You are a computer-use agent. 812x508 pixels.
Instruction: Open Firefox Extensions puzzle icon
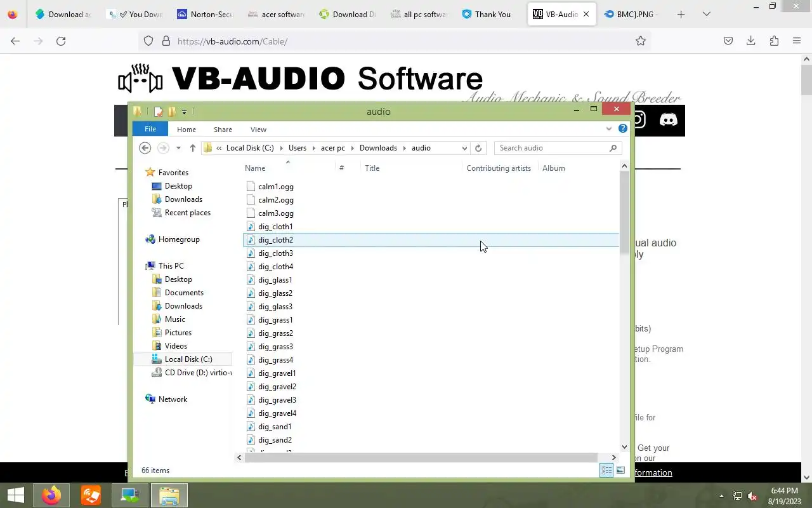click(774, 41)
